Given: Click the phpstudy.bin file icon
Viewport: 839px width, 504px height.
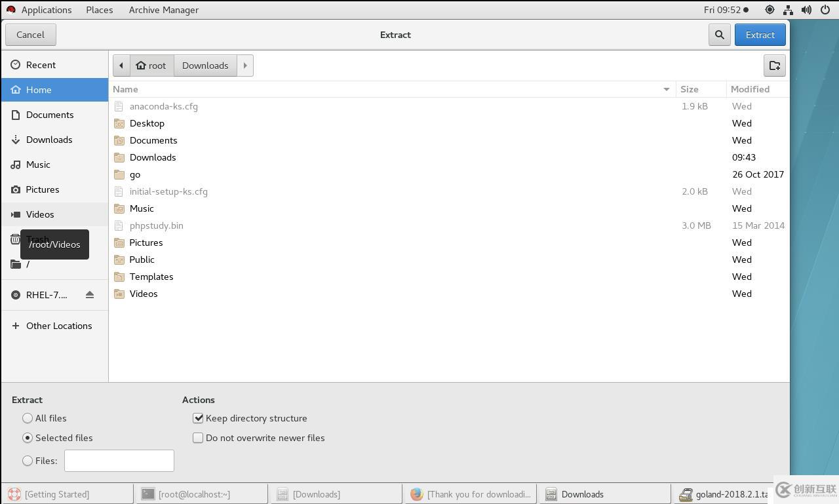Looking at the screenshot, I should pyautogui.click(x=119, y=225).
